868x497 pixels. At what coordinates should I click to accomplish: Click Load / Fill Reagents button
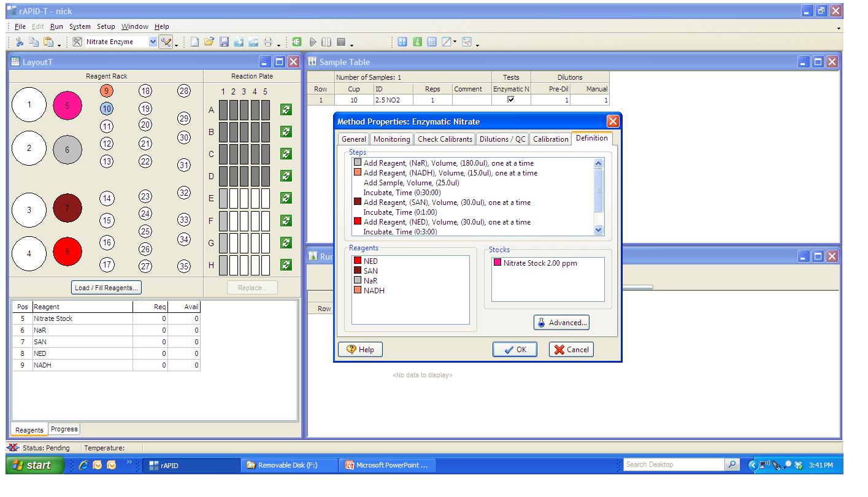tap(107, 288)
